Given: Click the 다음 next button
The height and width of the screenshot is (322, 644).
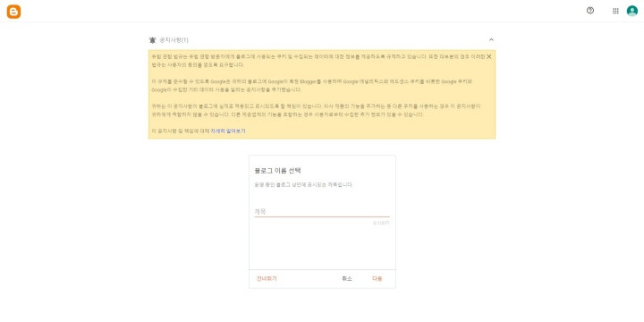Looking at the screenshot, I should (377, 278).
